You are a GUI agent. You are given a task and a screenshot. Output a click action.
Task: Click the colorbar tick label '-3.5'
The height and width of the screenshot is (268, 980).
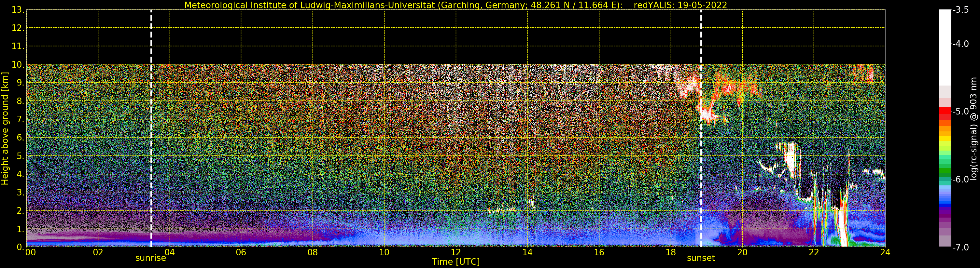point(960,10)
